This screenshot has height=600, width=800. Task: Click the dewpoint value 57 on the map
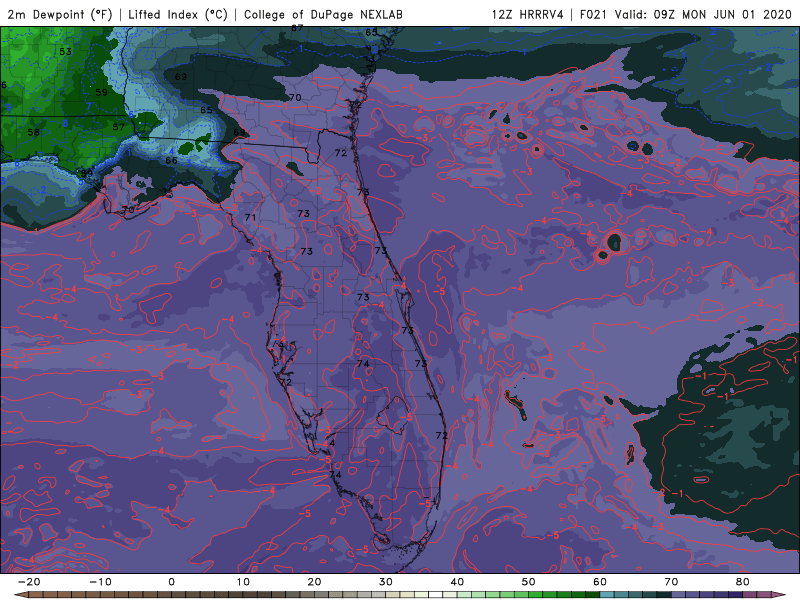coord(118,127)
